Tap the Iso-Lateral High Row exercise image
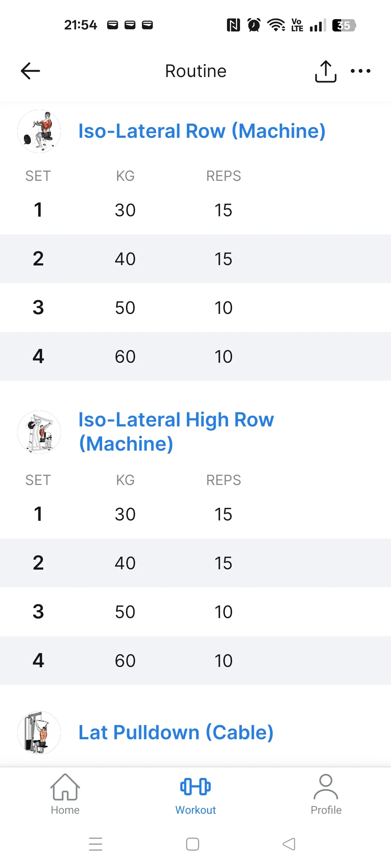Screen dimensions: 391x868 (x=39, y=432)
